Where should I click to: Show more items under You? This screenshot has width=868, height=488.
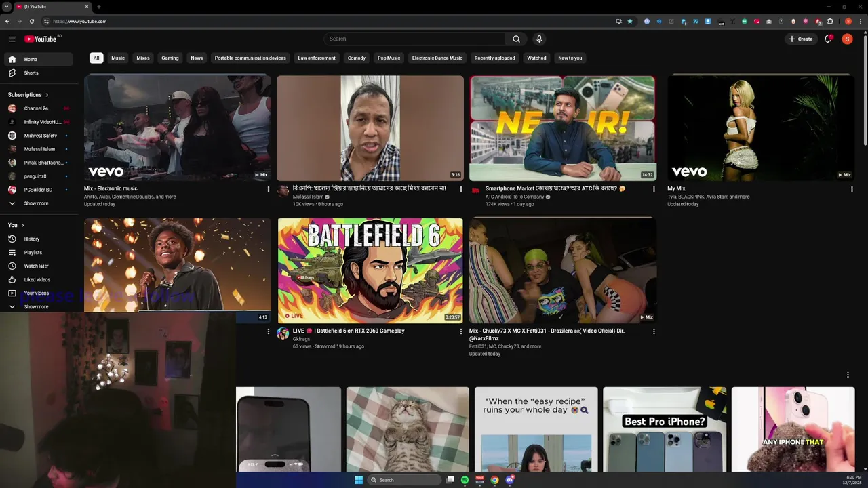[38, 306]
